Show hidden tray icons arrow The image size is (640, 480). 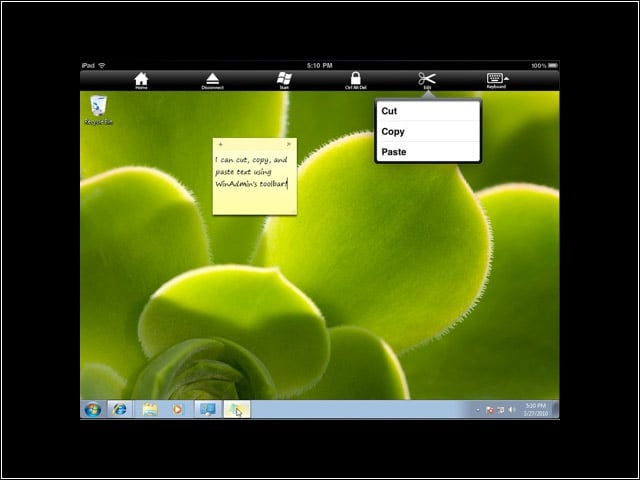(x=478, y=410)
